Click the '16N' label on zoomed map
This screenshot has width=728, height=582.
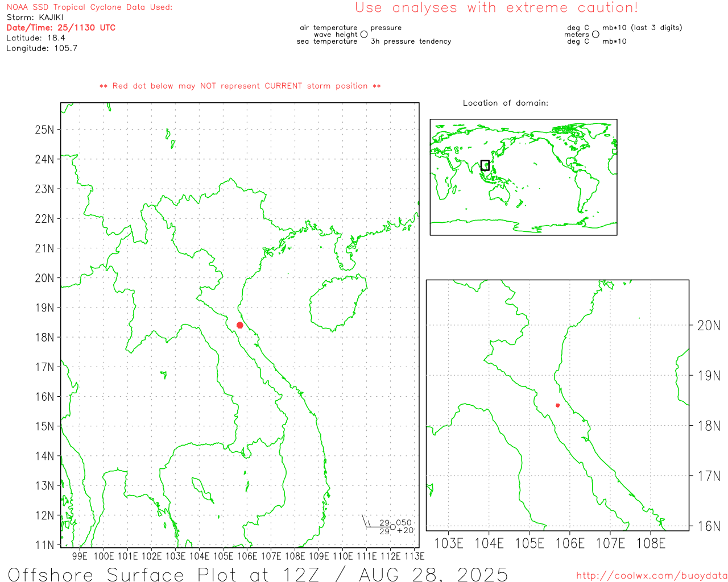709,526
